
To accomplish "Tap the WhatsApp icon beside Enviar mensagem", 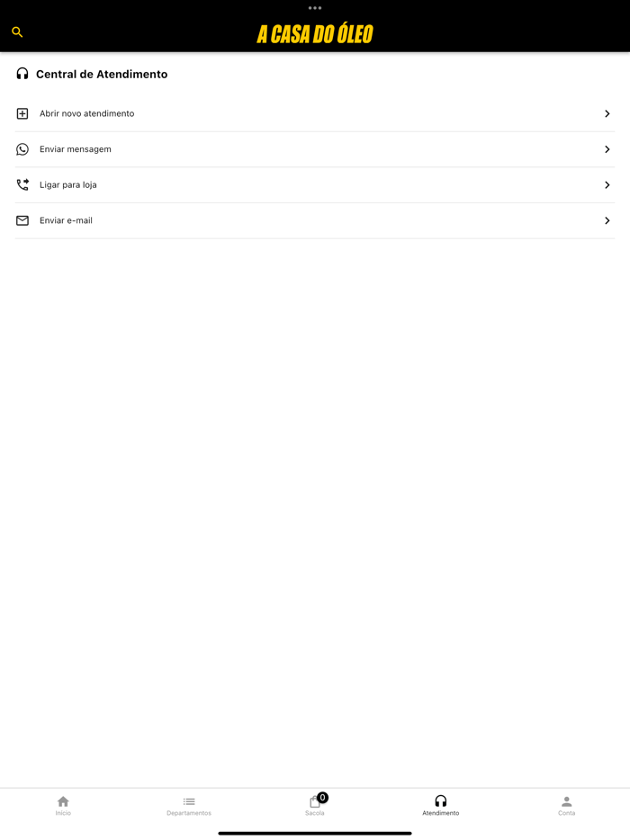I will [x=22, y=149].
